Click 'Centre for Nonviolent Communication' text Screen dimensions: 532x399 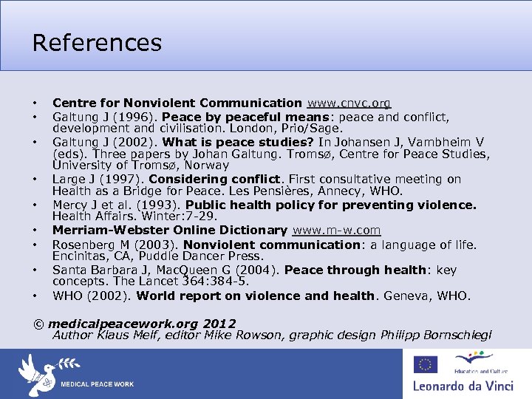click(x=177, y=103)
